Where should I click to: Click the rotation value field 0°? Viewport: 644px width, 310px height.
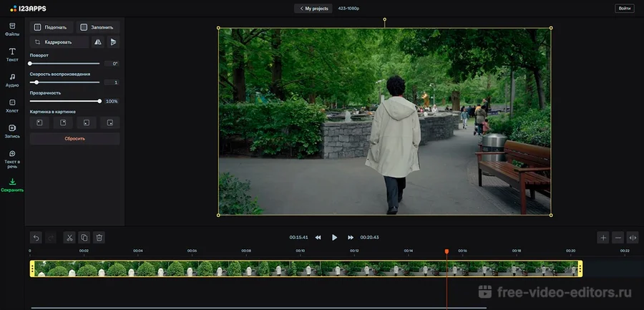112,64
